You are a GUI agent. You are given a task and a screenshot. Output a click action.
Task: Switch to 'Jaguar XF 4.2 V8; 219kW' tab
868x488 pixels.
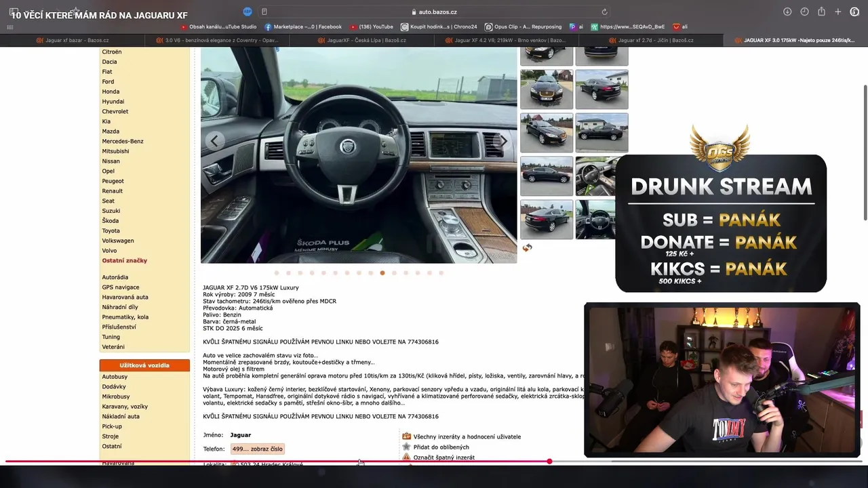tap(506, 41)
